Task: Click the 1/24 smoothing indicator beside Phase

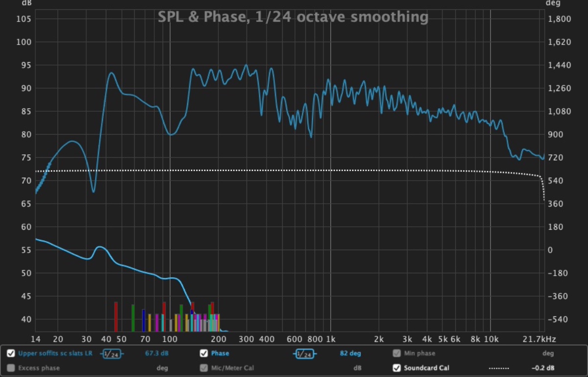Action: (304, 353)
